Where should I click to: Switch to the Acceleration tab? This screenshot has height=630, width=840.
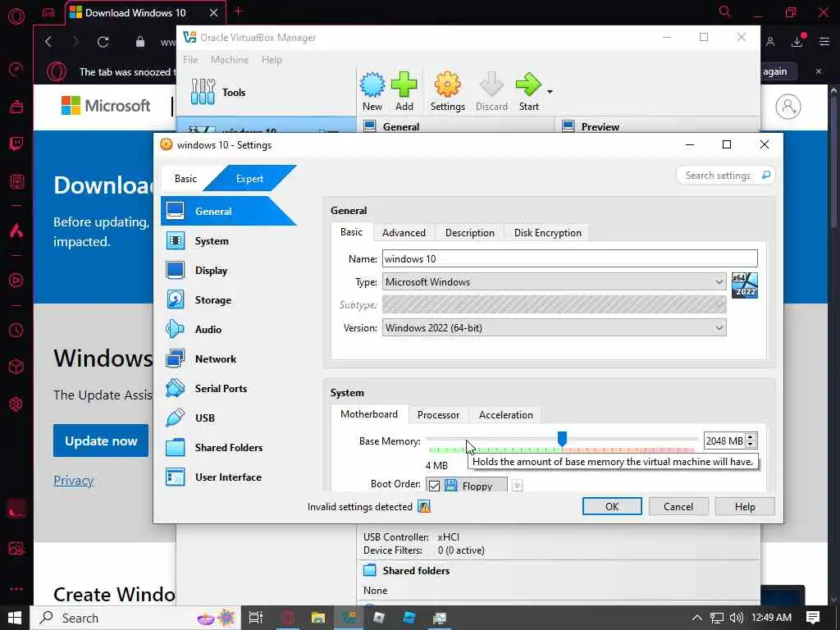coord(505,414)
